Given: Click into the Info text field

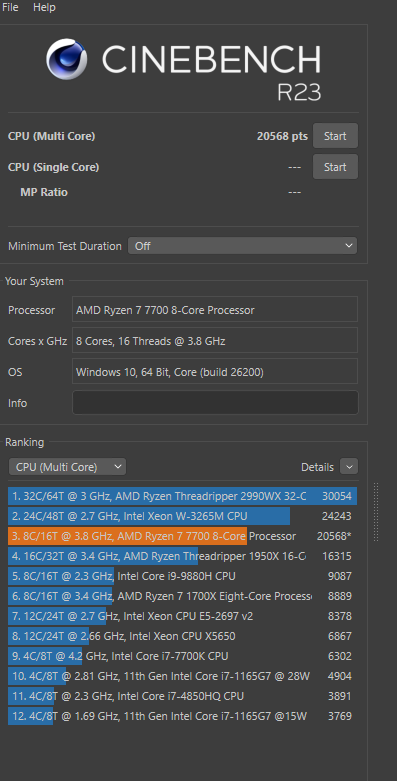Looking at the screenshot, I should click(x=215, y=402).
